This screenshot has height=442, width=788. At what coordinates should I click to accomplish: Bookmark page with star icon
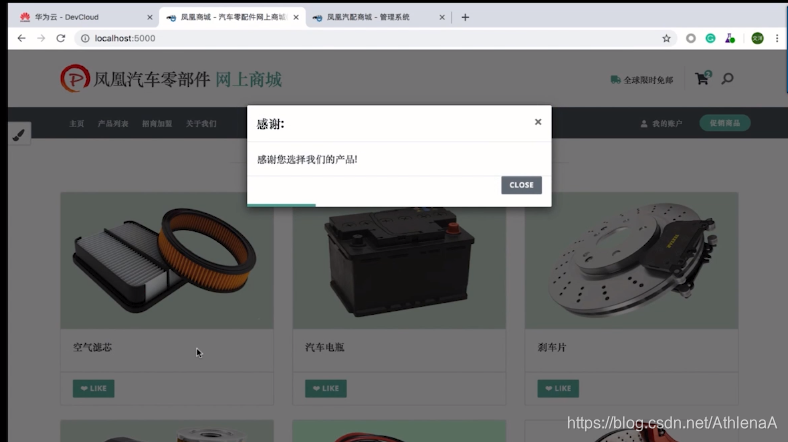click(x=666, y=38)
